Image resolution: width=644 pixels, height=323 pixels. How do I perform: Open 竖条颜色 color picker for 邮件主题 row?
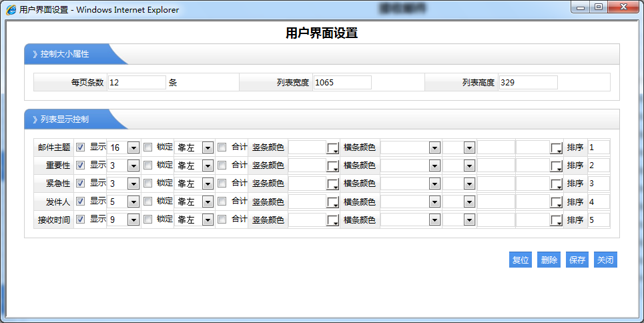(x=332, y=147)
